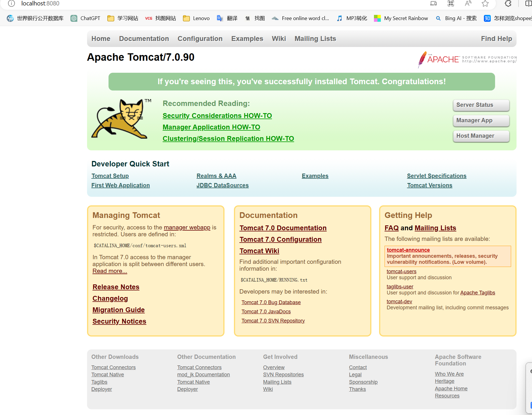Open the 找图 bookmark

(x=255, y=18)
